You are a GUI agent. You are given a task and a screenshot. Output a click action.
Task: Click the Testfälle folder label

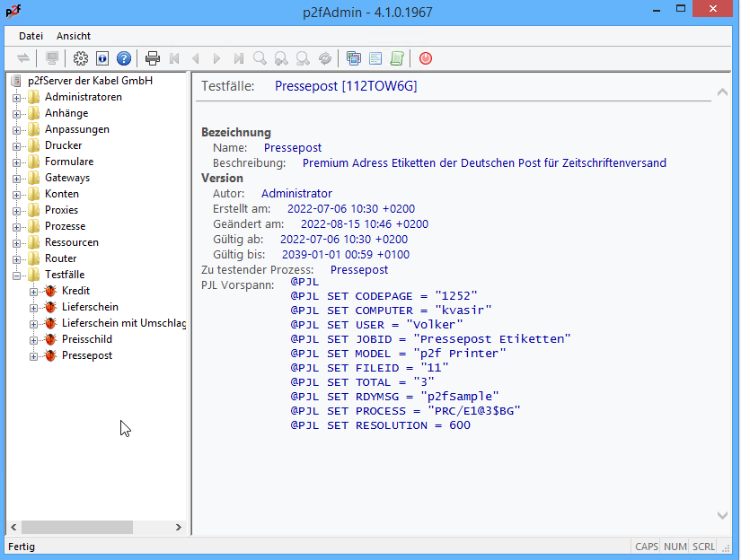point(65,275)
